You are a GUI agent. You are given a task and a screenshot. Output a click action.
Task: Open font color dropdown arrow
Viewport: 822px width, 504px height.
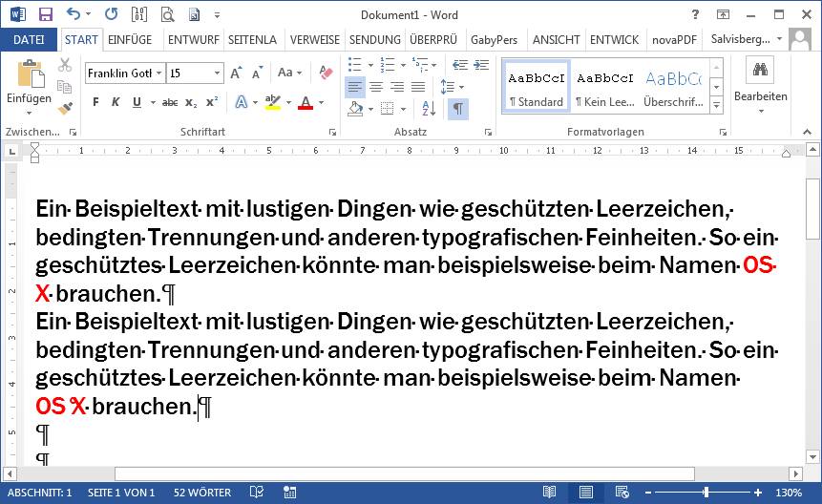[322, 103]
